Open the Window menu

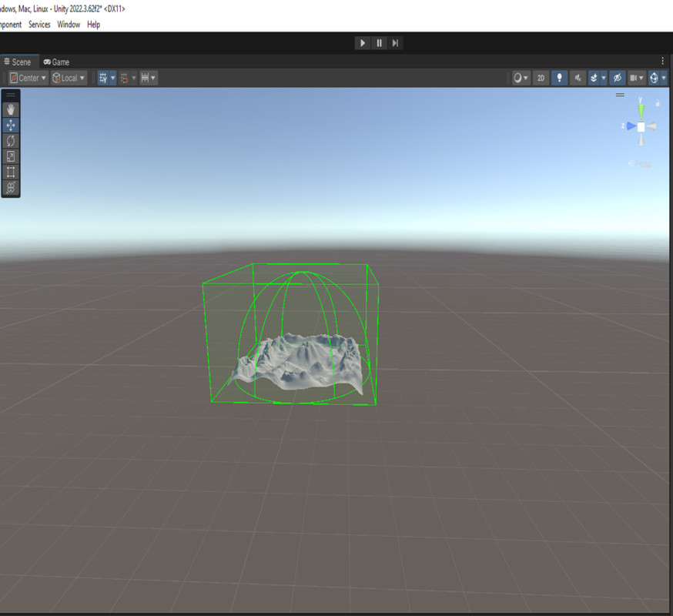pos(69,25)
